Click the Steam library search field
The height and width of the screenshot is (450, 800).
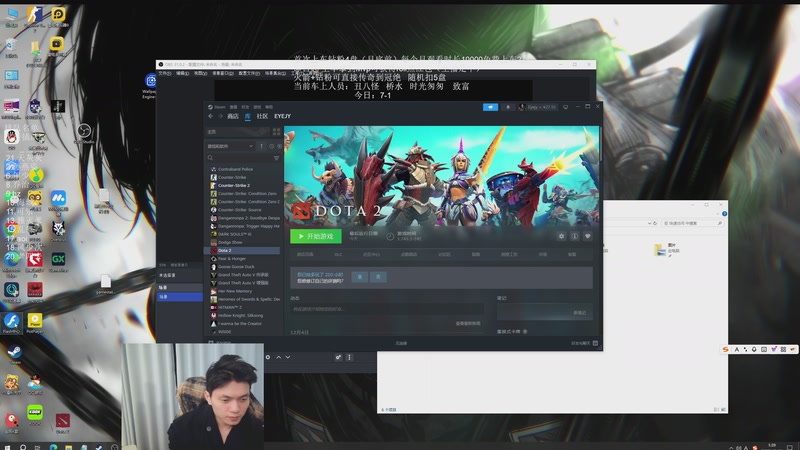pos(239,158)
